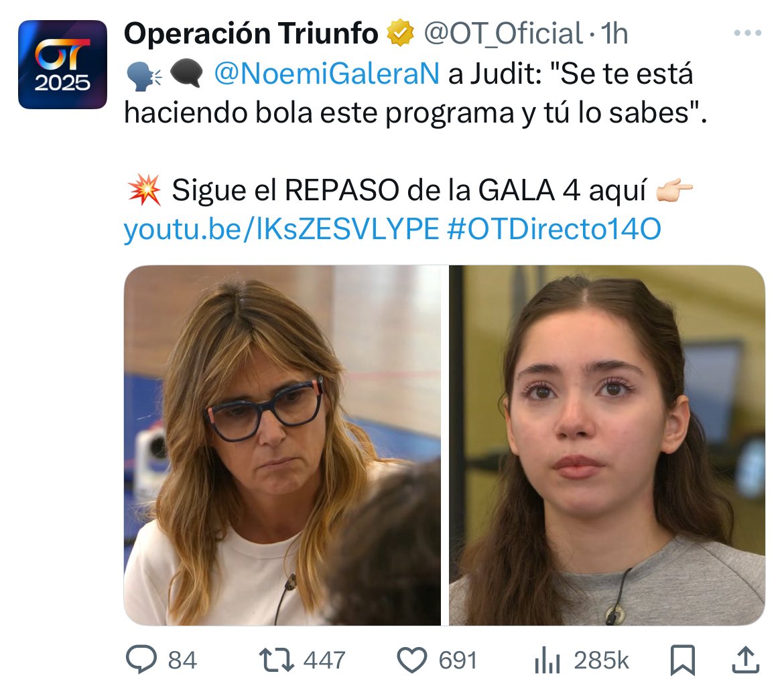The width and height of the screenshot is (784, 698).
Task: Open the view analytics bar icon
Action: [547, 660]
